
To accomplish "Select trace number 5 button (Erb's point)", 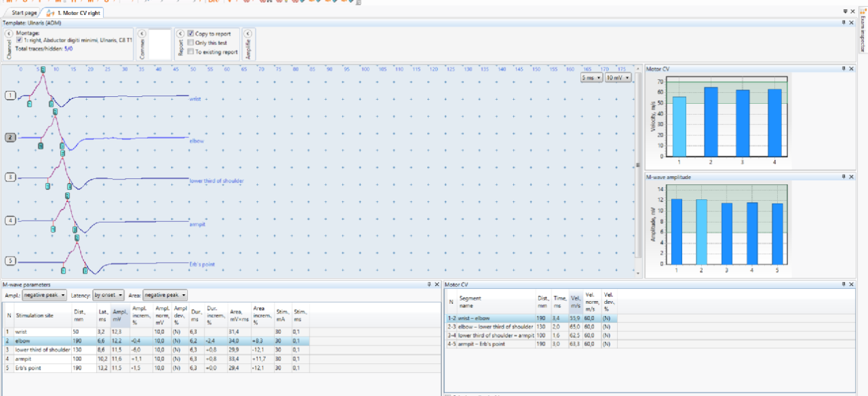I will pos(10,261).
